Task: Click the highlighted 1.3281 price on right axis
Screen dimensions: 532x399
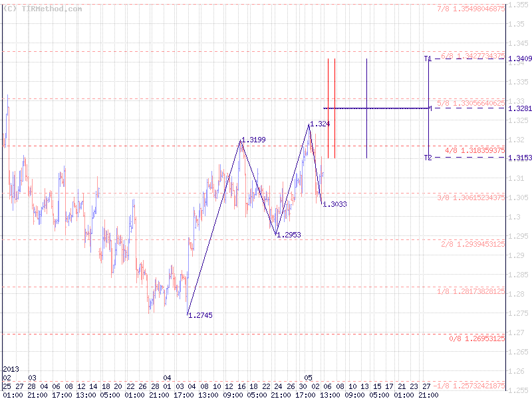Action: (x=519, y=107)
